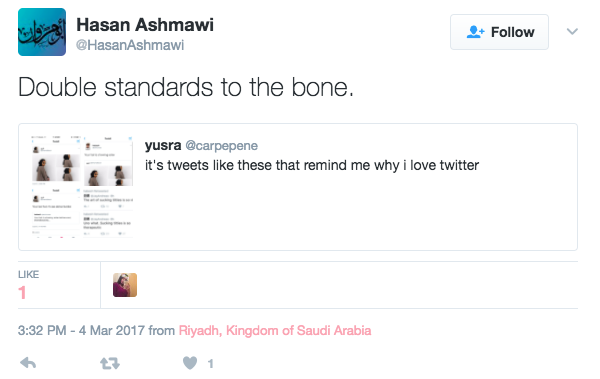The image size is (600, 379).
Task: Open Hasan Ashmawi's profile avatar
Action: coord(42,32)
